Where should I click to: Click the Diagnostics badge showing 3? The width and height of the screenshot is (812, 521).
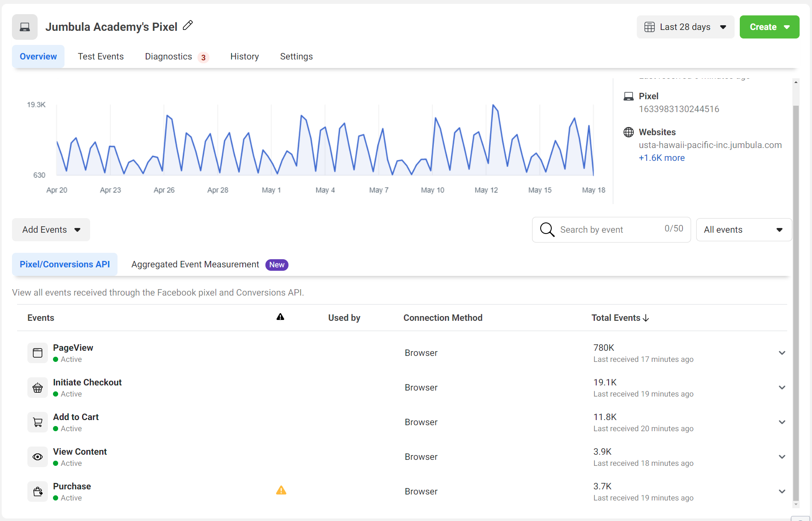point(203,57)
